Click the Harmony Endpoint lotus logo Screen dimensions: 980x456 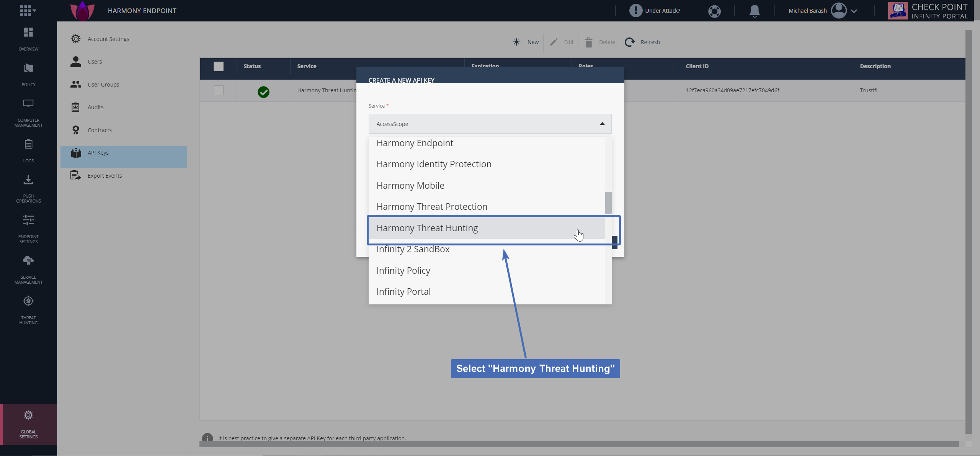tap(82, 11)
